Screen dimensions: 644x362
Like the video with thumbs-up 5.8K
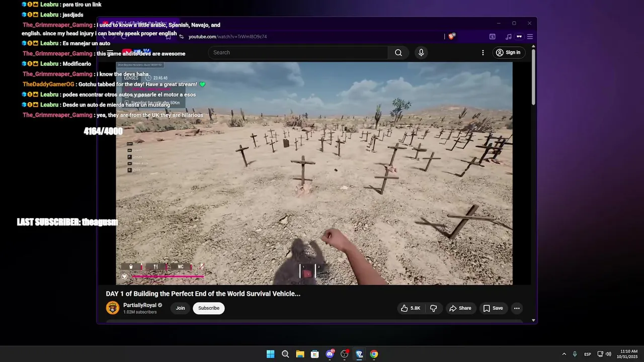(410, 308)
